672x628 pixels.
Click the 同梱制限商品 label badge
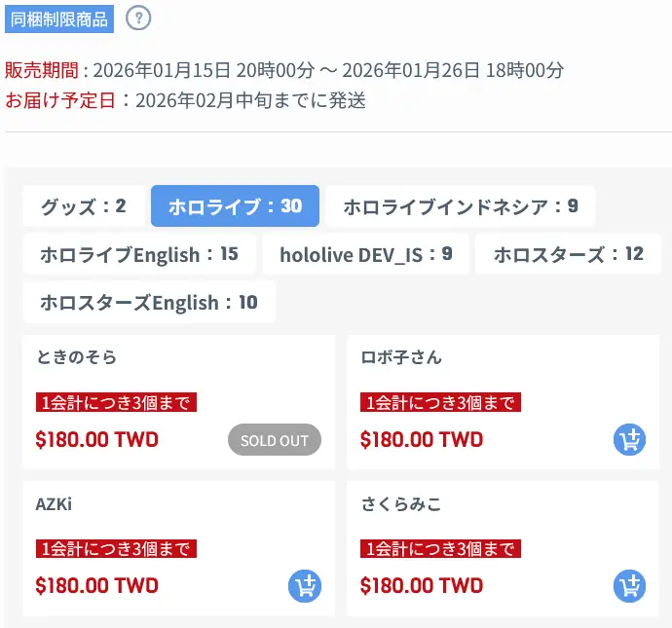(59, 18)
